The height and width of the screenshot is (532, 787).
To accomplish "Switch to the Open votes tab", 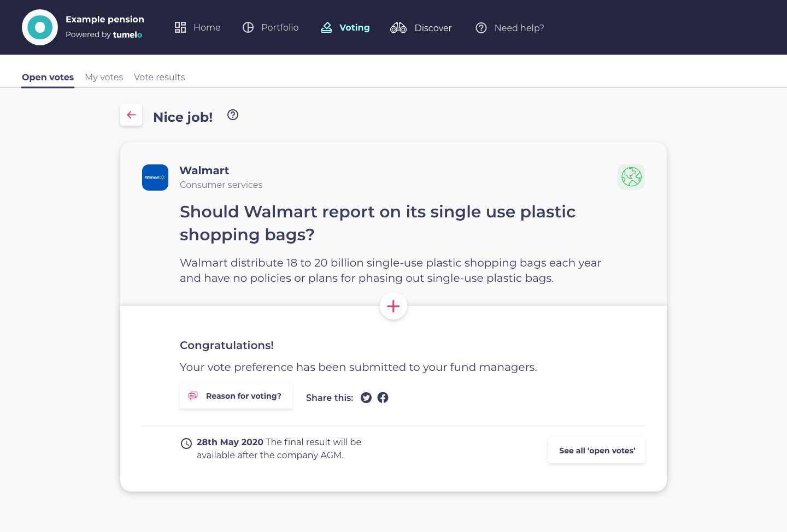I will (x=48, y=77).
